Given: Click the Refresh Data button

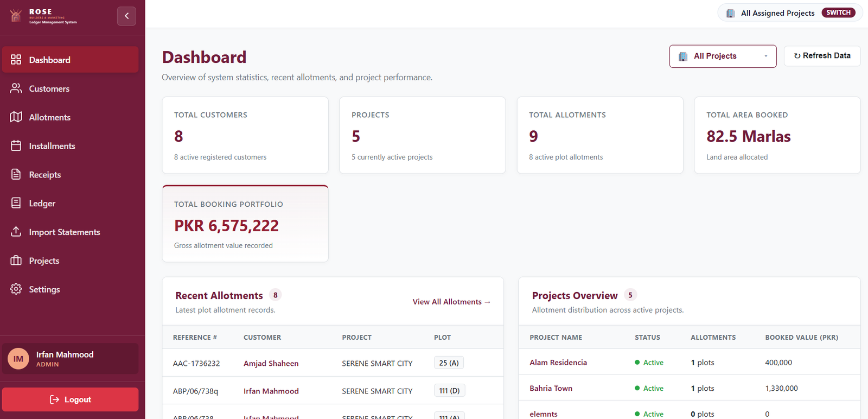Looking at the screenshot, I should [x=822, y=56].
